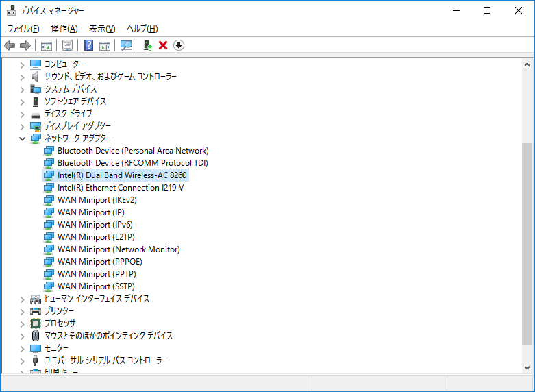The height and width of the screenshot is (392, 535).
Task: Click the computer category icon
Action: click(36, 64)
